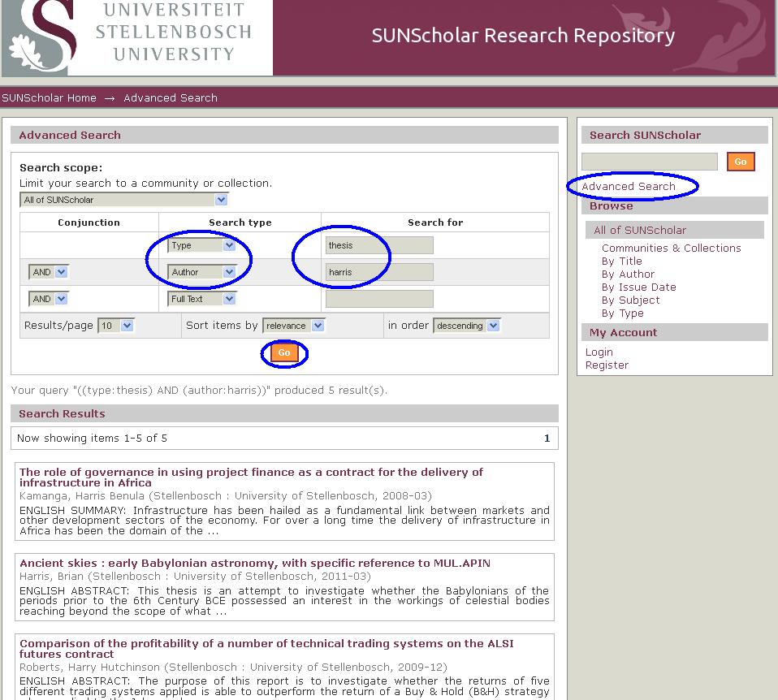Click the author line 'Harris, Brian'
This screenshot has height=700, width=778.
[x=195, y=577]
